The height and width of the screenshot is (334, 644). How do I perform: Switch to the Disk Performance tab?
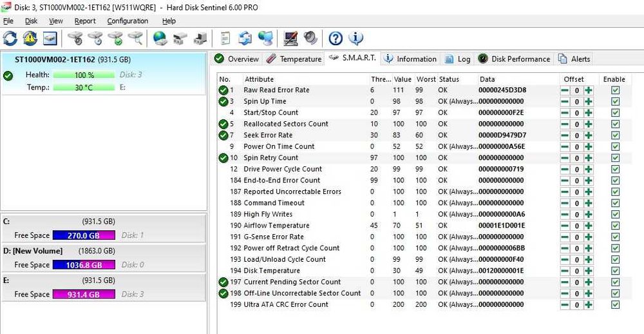coord(514,59)
